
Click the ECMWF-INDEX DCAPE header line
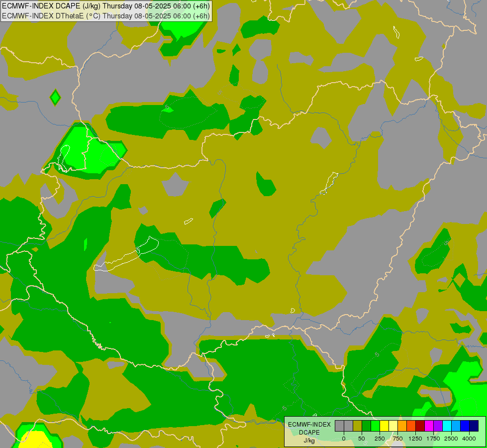[x=106, y=6]
